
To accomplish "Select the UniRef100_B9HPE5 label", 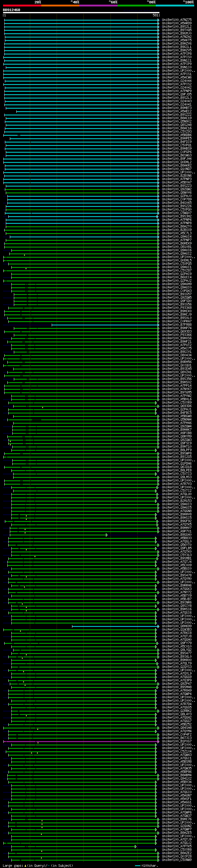I will [177, 139].
